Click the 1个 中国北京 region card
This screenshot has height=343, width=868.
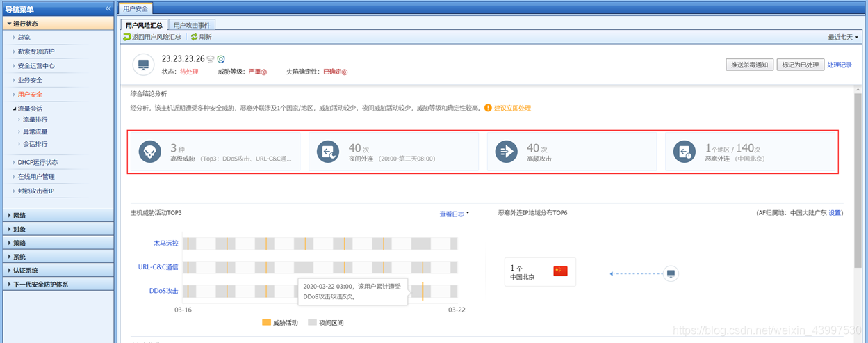(540, 271)
